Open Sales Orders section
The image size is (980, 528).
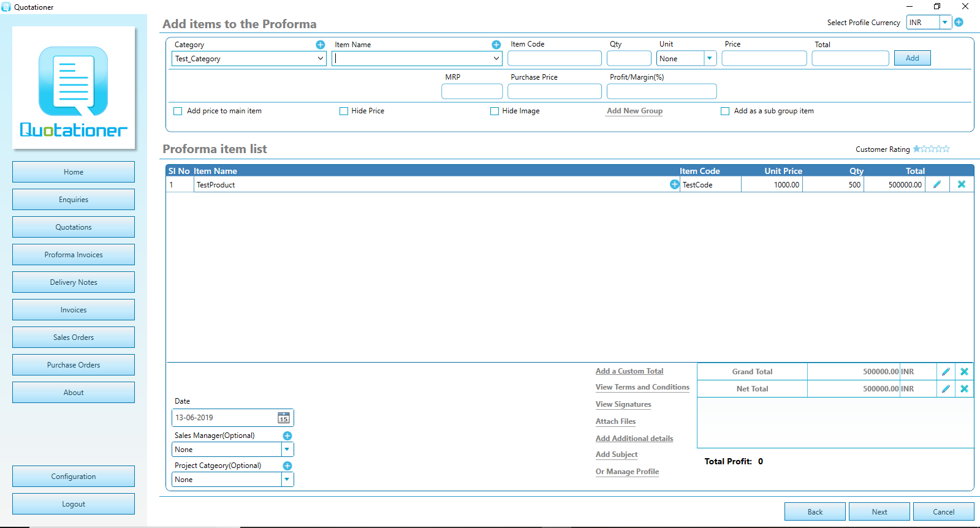[x=74, y=338]
